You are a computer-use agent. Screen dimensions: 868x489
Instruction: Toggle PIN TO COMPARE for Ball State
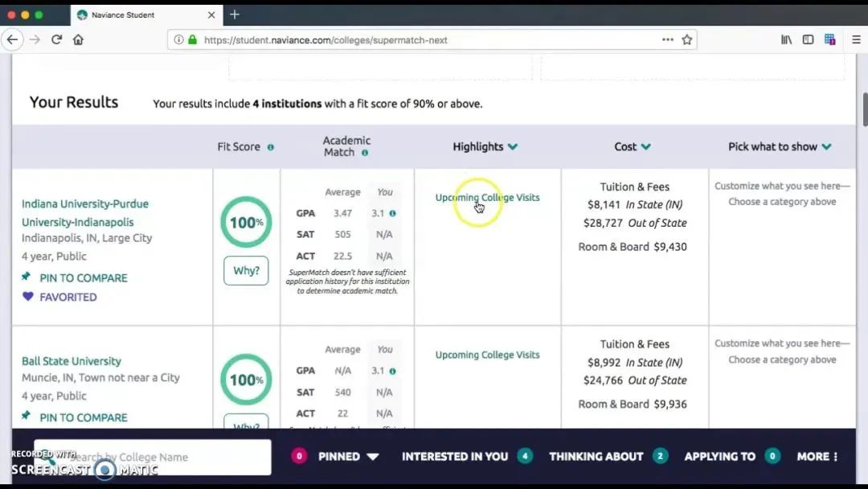point(75,417)
